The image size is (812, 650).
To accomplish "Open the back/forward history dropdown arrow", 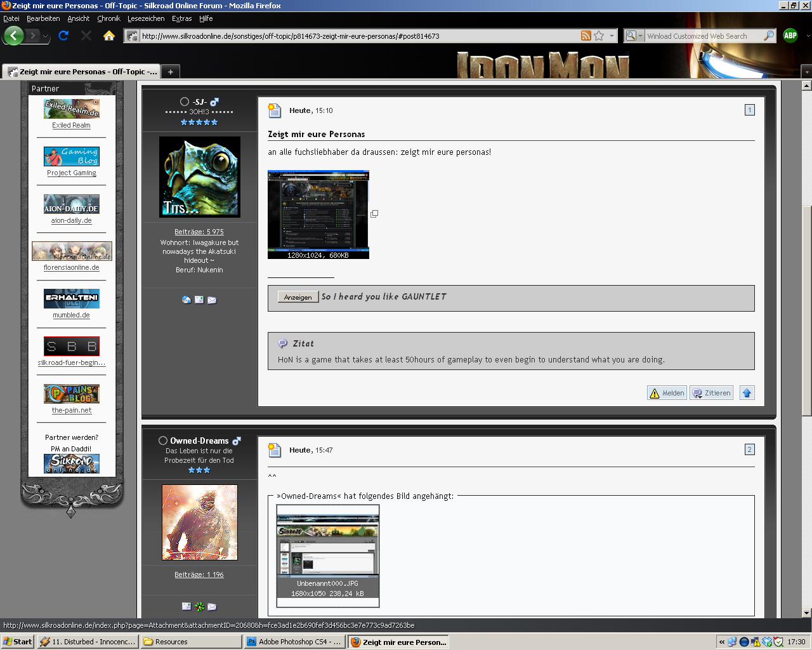I will (x=45, y=36).
